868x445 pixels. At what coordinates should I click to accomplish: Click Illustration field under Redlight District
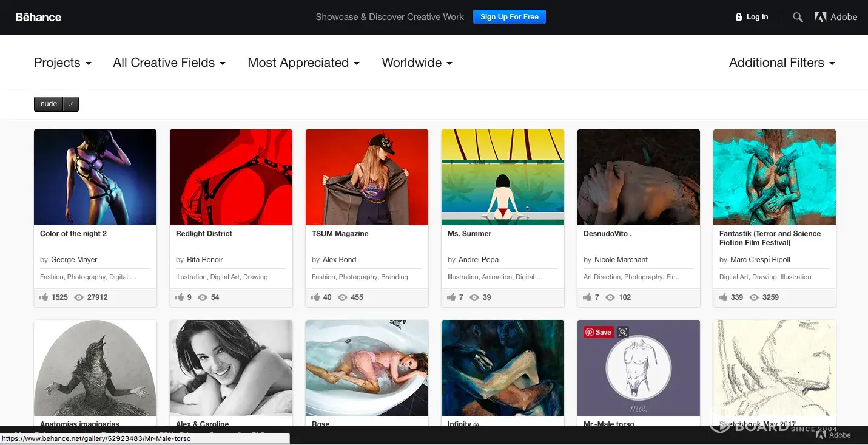coord(191,277)
